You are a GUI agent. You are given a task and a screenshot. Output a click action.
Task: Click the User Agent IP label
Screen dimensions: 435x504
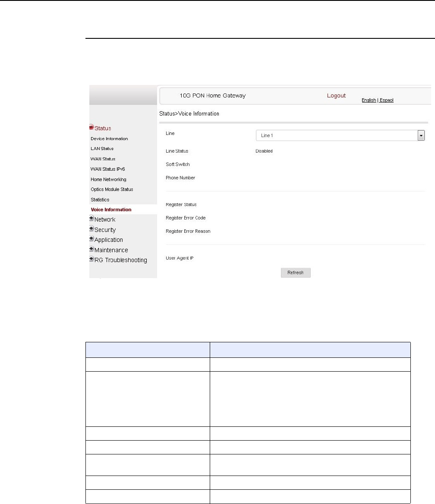click(180, 258)
